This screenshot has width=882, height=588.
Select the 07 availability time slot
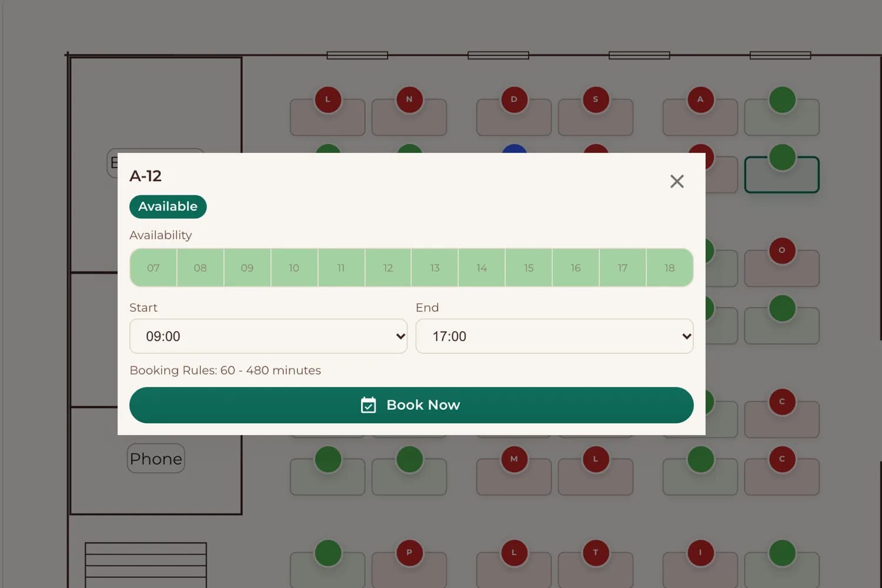point(153,268)
